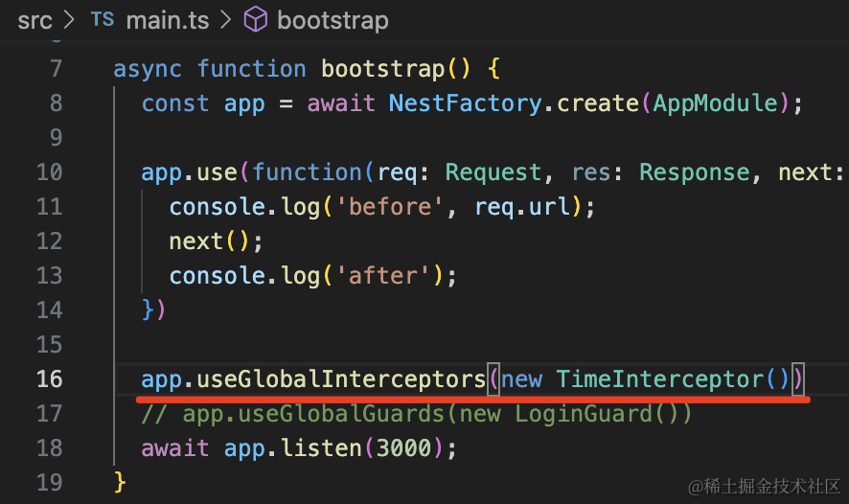Image resolution: width=849 pixels, height=504 pixels.
Task: Open the bootstrap breadcrumb symbol list
Action: [333, 20]
